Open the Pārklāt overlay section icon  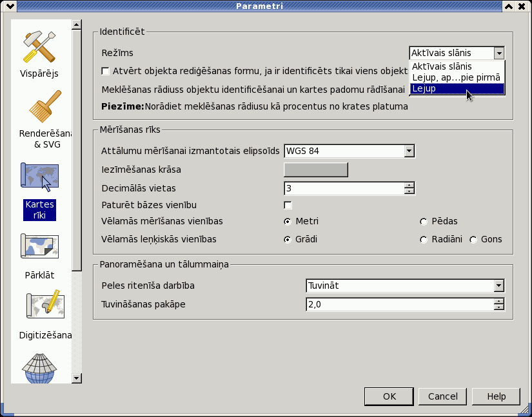[x=39, y=246]
